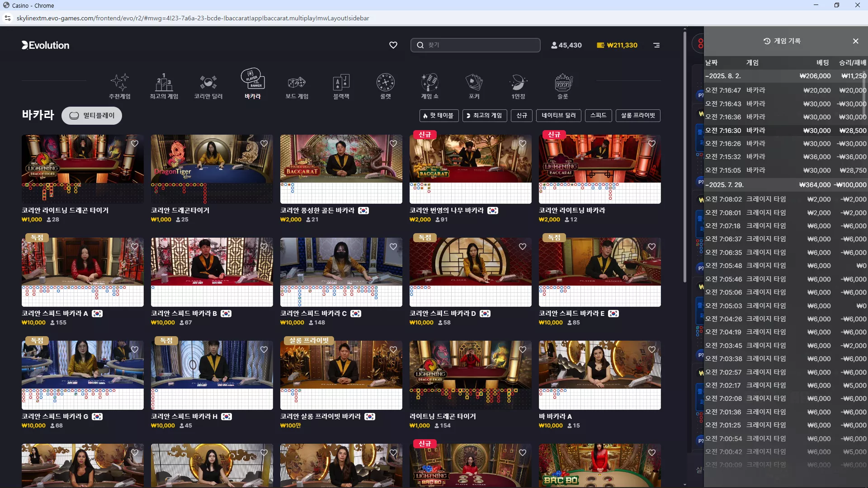Viewport: 868px width, 488px height.
Task: Close the game history panel
Action: [x=855, y=41]
